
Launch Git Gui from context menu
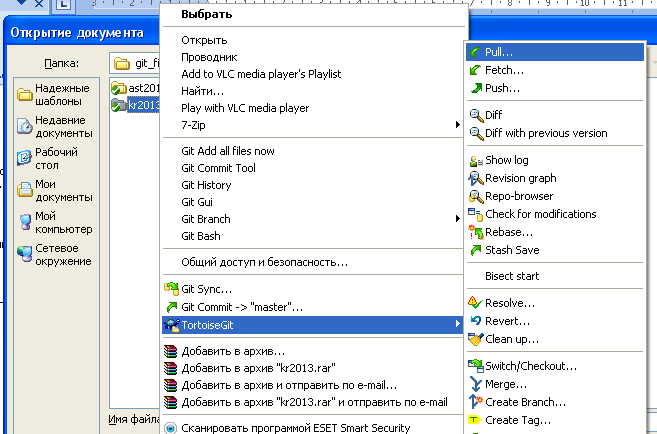point(313,202)
